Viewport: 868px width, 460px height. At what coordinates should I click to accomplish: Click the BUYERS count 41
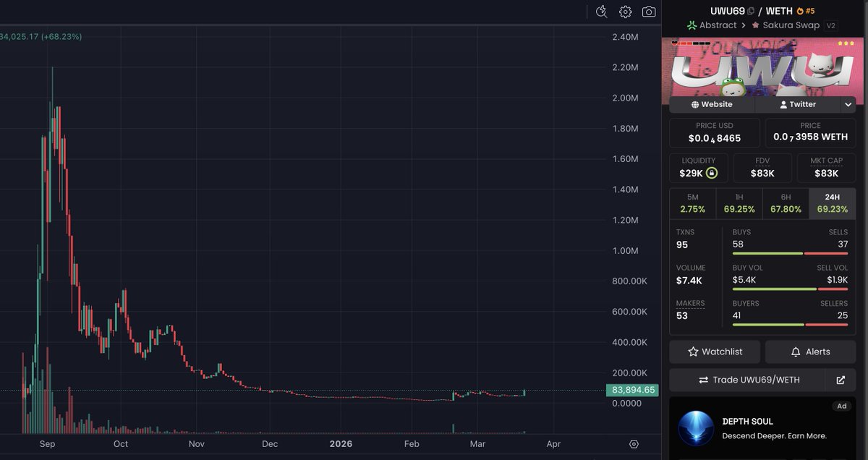coord(738,315)
